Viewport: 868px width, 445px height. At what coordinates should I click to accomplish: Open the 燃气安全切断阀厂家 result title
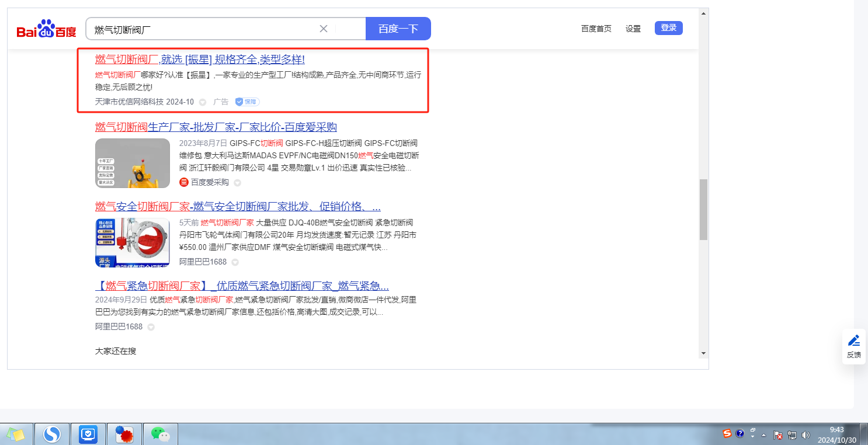pyautogui.click(x=238, y=207)
